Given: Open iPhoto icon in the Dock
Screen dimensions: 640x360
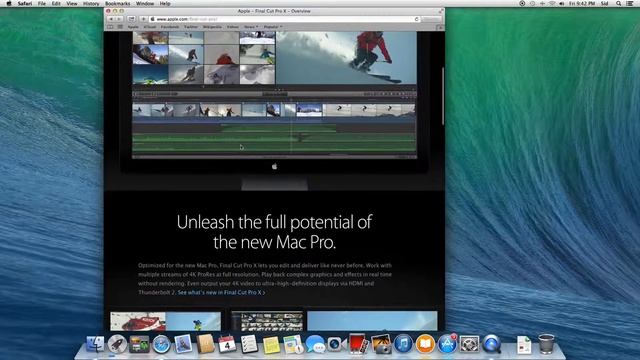Looking at the screenshot, I should pos(381,343).
